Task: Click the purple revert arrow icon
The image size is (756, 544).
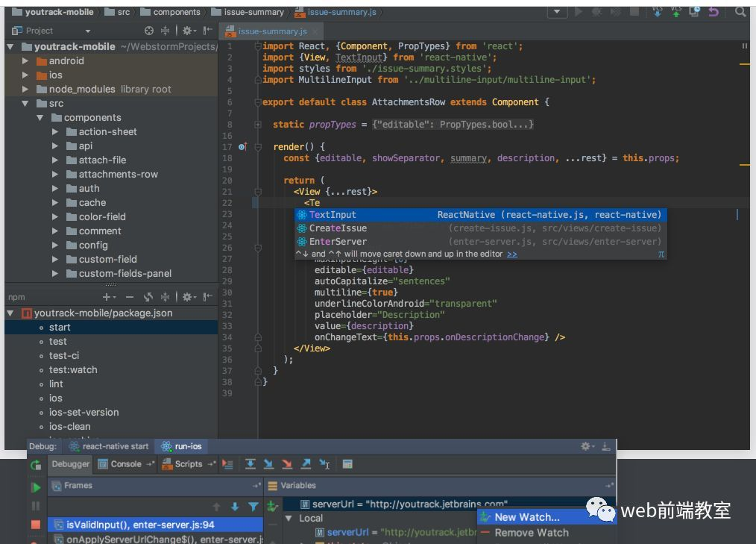Action: (x=714, y=11)
